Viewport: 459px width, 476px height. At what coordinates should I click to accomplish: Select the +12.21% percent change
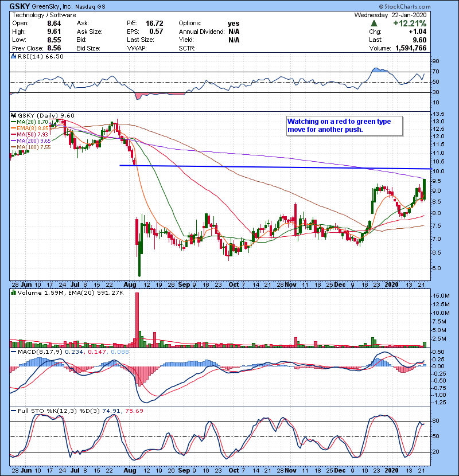click(410, 24)
